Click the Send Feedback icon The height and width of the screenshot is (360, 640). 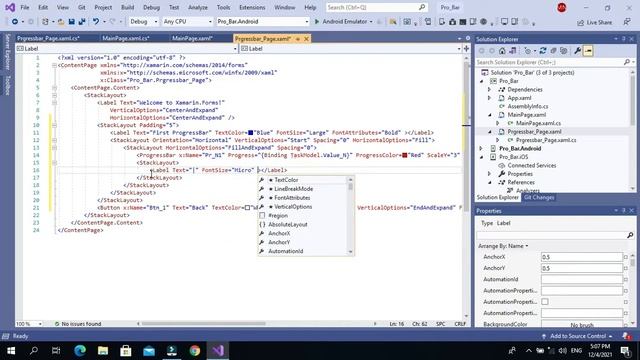pos(627,22)
